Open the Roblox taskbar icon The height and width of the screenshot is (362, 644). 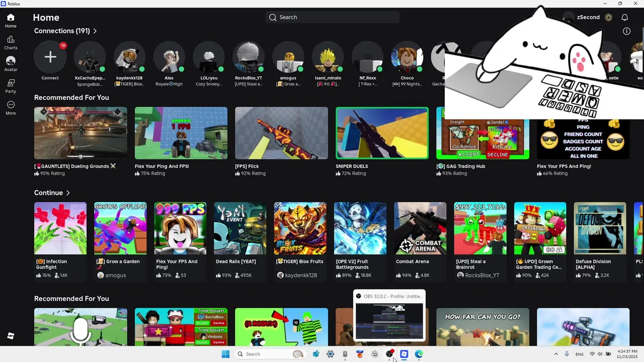tap(404, 354)
